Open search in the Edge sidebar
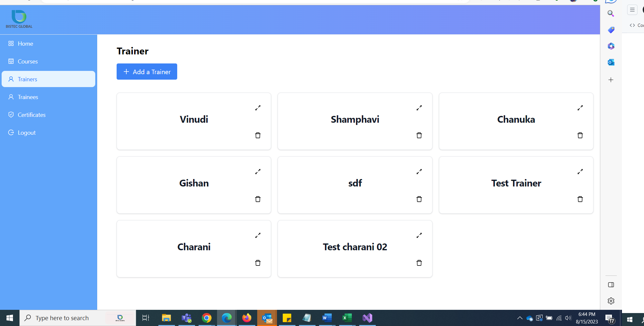 611,14
